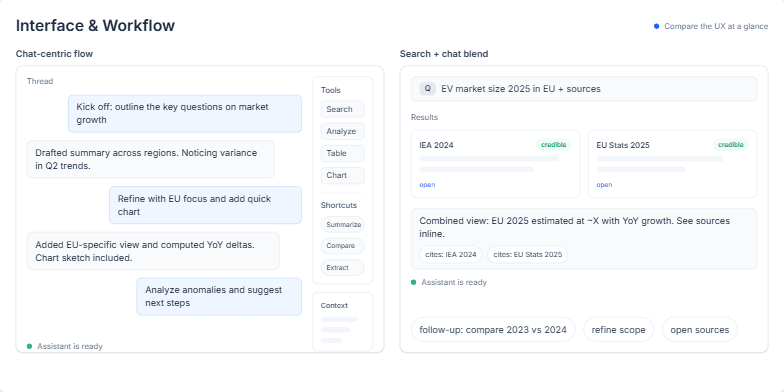Focus the EV market size query field
Viewport: 784px width, 392px height.
[584, 88]
